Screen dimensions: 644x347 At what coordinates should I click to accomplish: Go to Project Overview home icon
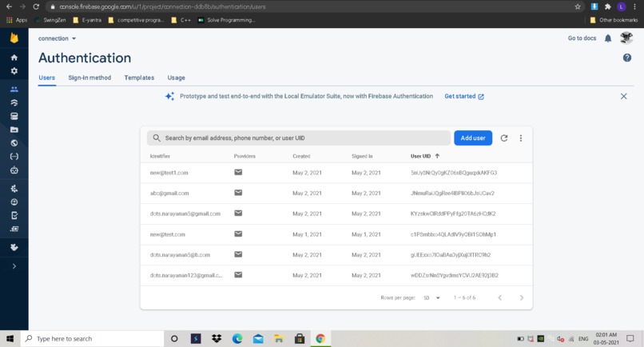[x=14, y=58]
